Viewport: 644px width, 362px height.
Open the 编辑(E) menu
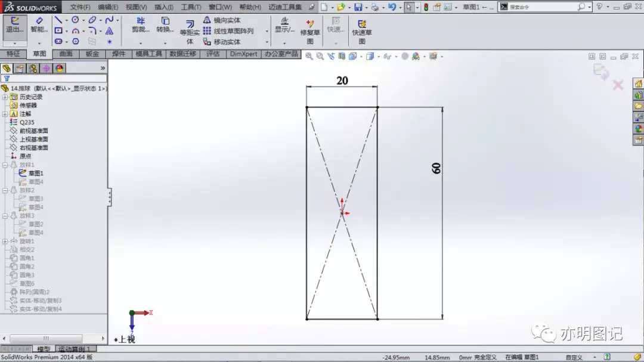coord(108,7)
